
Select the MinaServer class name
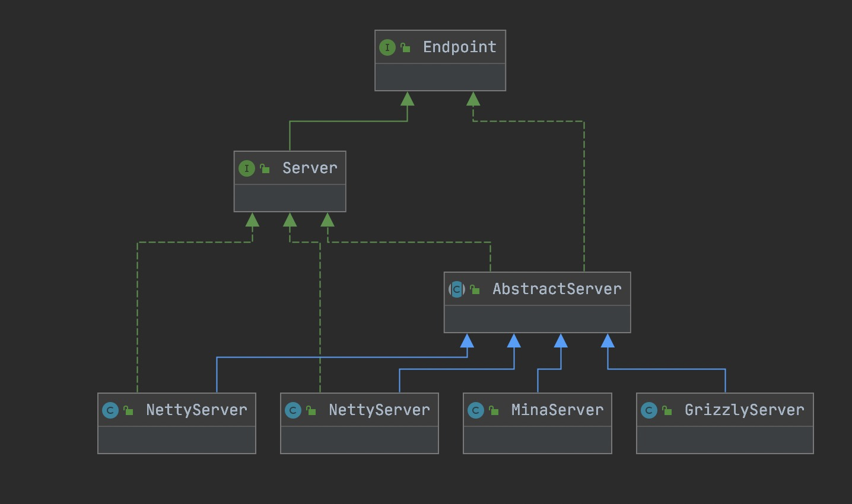(x=557, y=410)
